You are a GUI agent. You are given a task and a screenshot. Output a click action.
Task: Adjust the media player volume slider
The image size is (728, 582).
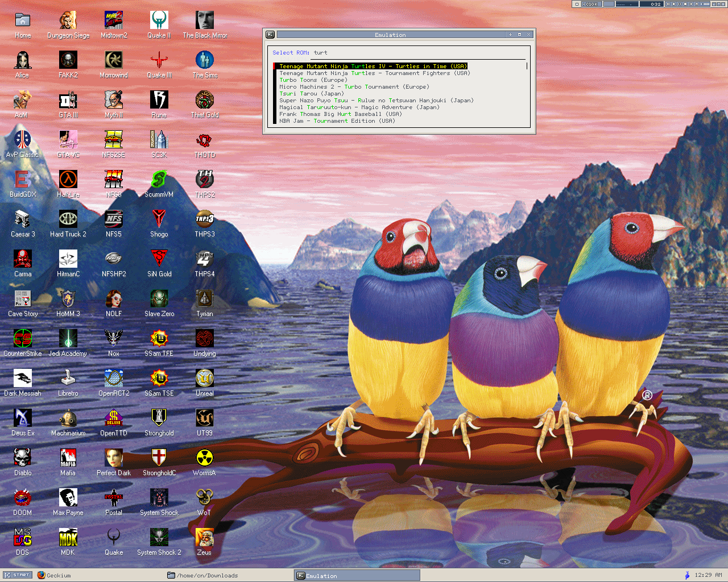[705, 4]
